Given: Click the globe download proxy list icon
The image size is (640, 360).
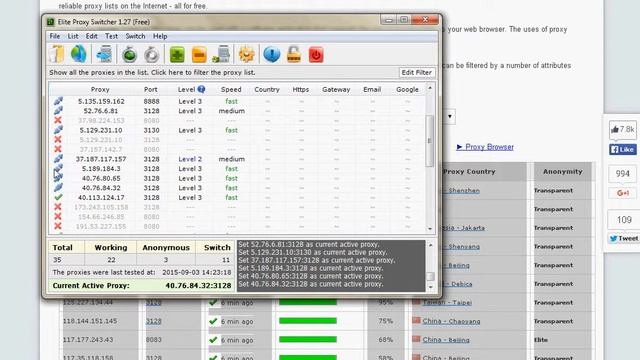Looking at the screenshot, I should pyautogui.click(x=78, y=54).
